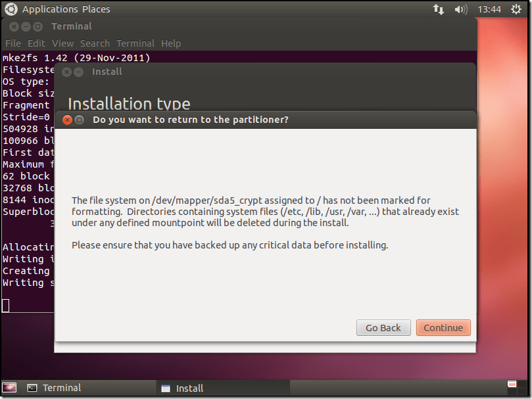Image resolution: width=532 pixels, height=399 pixels.
Task: Open the sound volume indicator
Action: [x=461, y=9]
